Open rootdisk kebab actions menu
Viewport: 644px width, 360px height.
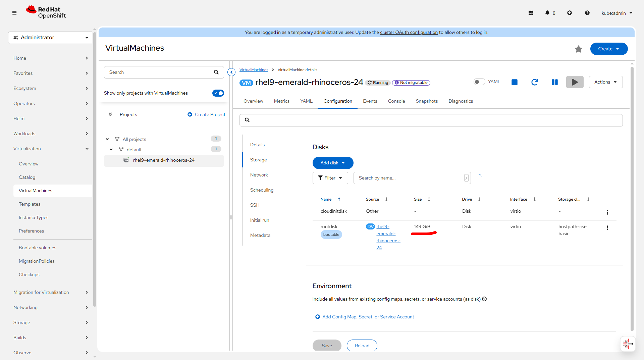pyautogui.click(x=607, y=228)
